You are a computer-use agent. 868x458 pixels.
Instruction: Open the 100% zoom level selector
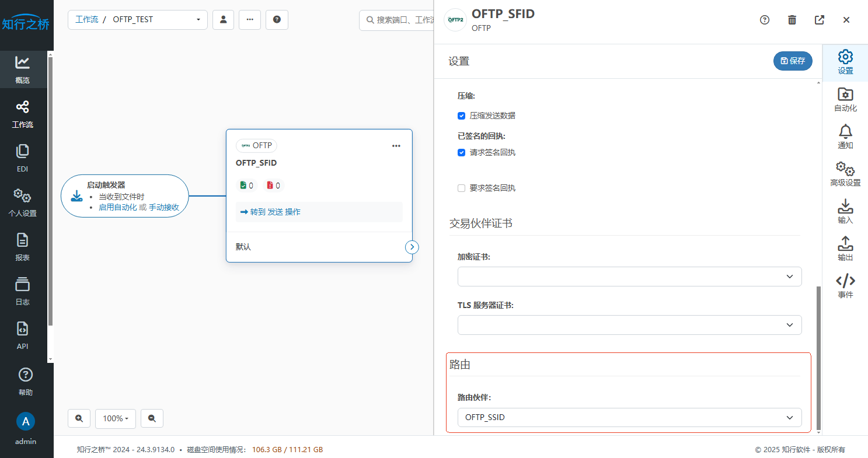coord(115,418)
